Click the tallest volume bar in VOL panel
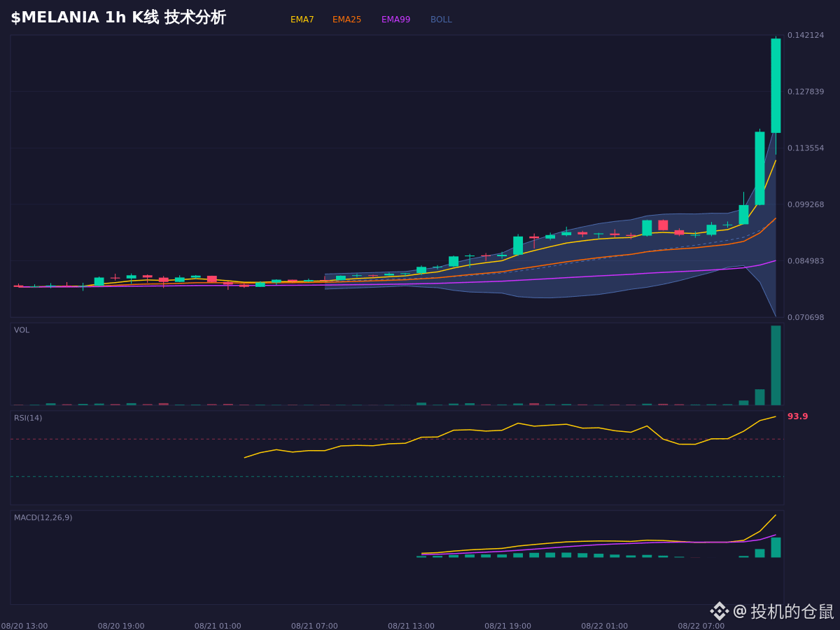Viewport: 840px width, 630px height. 776,365
